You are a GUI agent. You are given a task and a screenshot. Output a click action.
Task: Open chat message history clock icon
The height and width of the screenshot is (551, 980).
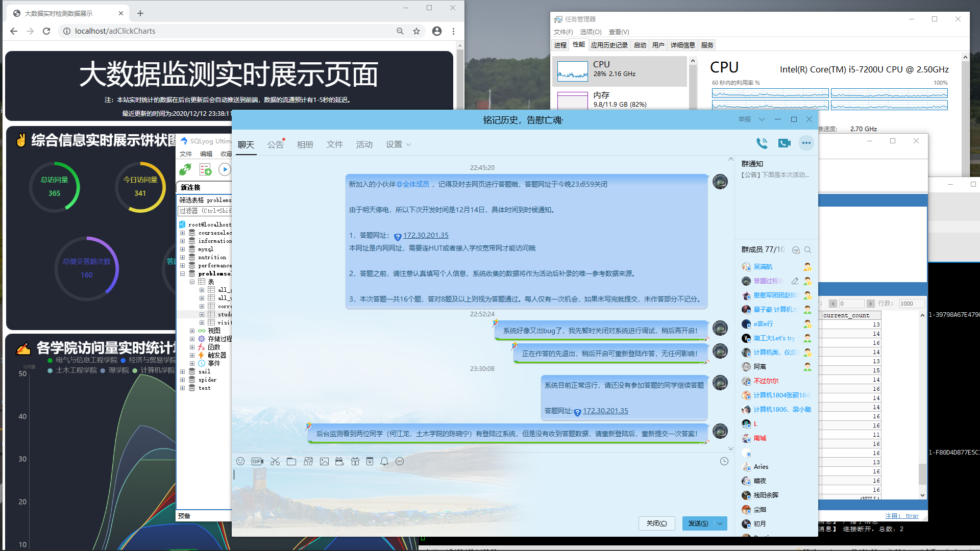(x=724, y=461)
